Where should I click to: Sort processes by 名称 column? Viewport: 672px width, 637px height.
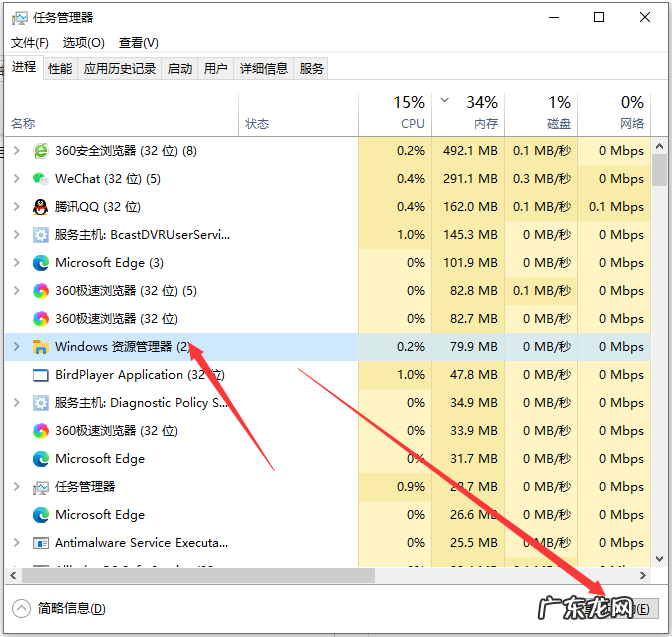(x=121, y=115)
